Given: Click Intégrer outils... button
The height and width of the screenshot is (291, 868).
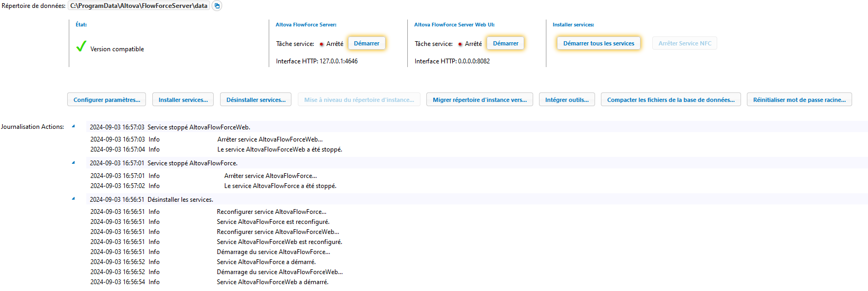Looking at the screenshot, I should click(567, 100).
